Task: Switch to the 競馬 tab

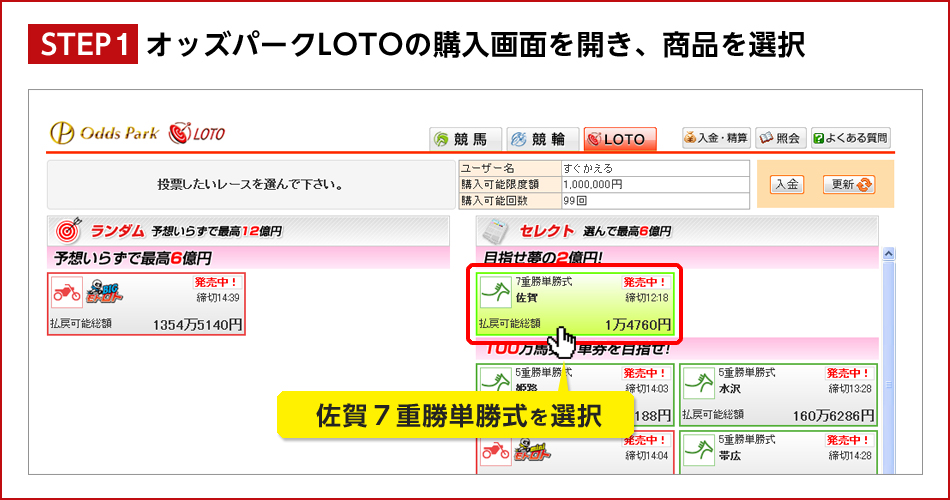Action: click(x=465, y=139)
